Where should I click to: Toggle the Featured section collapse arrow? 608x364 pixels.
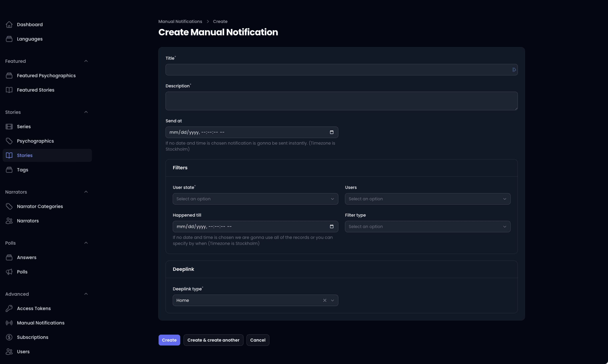pos(86,61)
